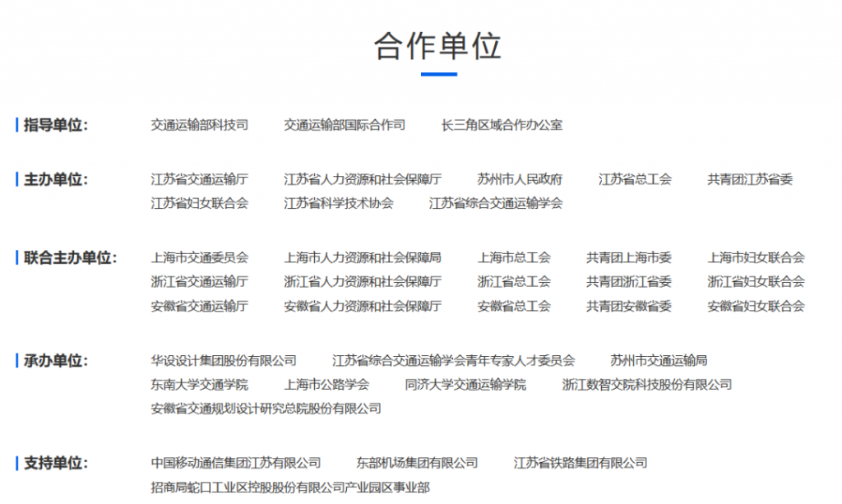The image size is (842, 504).
Task: Click 交通运输部科技司
Action: (200, 125)
